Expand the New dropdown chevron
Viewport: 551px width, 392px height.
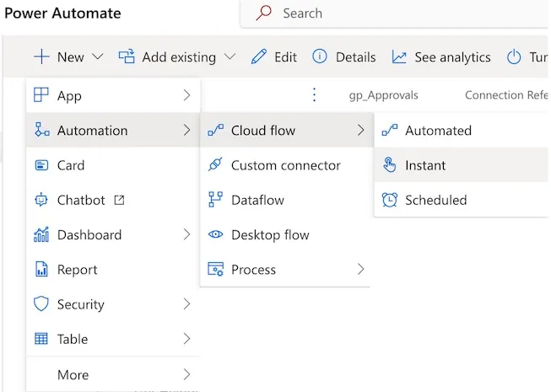[98, 56]
